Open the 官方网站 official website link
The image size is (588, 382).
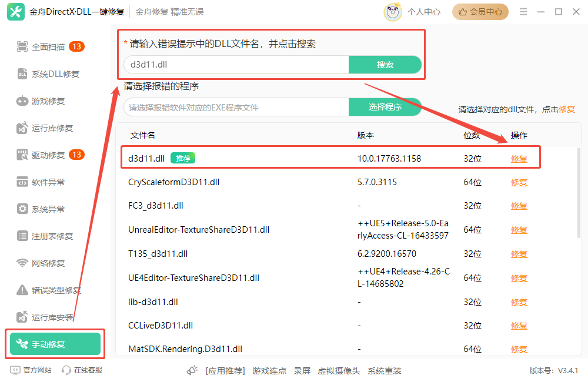click(x=31, y=370)
